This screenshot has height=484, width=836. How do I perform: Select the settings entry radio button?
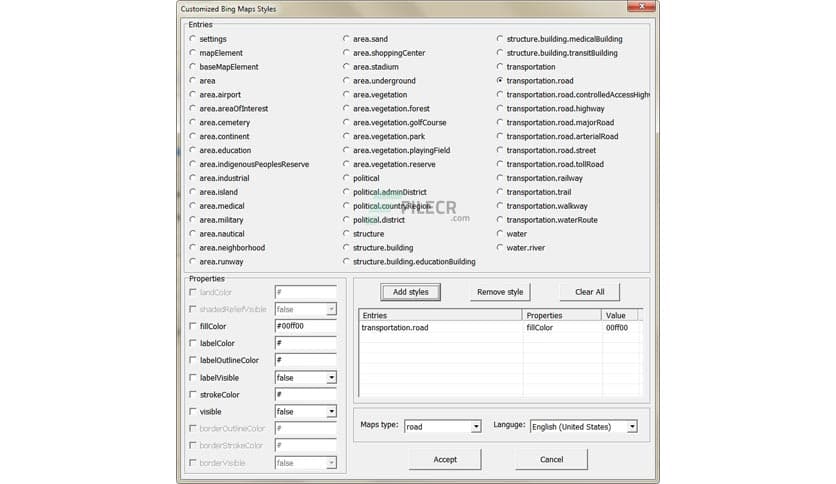click(192, 39)
